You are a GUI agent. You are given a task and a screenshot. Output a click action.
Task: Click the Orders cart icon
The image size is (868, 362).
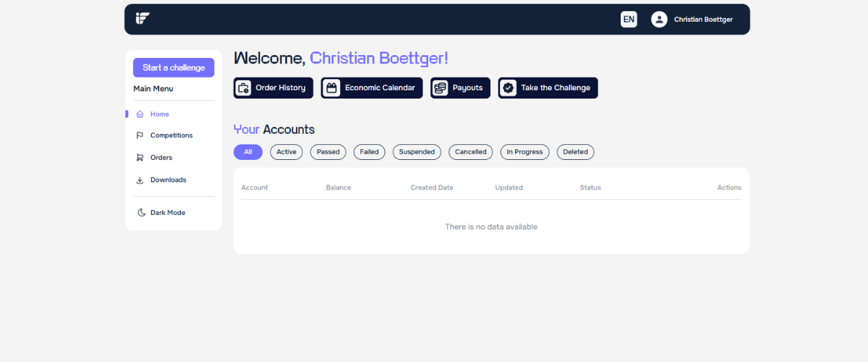tap(140, 157)
